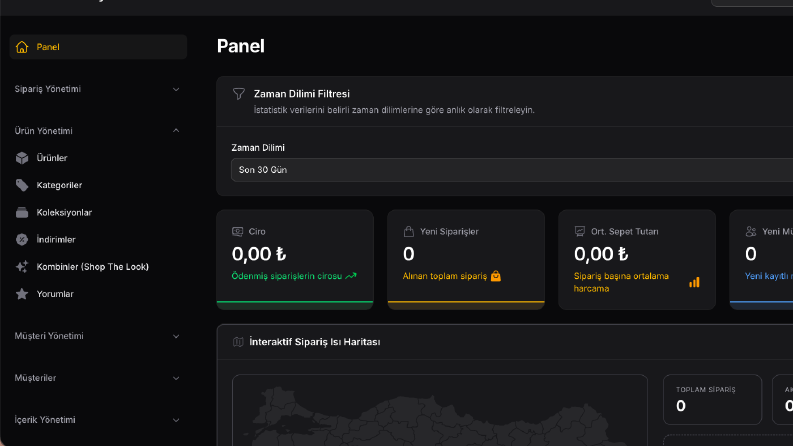The image size is (793, 446).
Task: Click the Ödenmiş siparişlerin cirosu text
Action: pyautogui.click(x=287, y=276)
